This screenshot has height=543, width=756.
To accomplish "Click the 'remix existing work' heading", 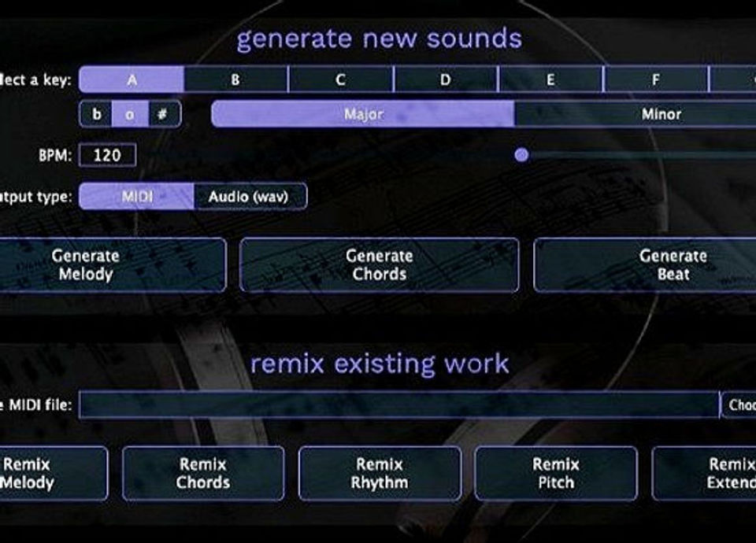I will [380, 364].
